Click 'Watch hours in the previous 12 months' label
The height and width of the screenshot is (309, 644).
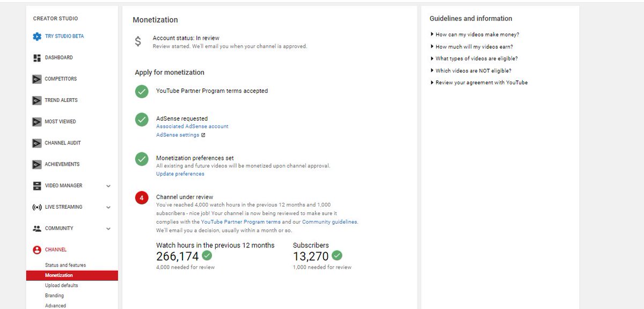click(215, 245)
